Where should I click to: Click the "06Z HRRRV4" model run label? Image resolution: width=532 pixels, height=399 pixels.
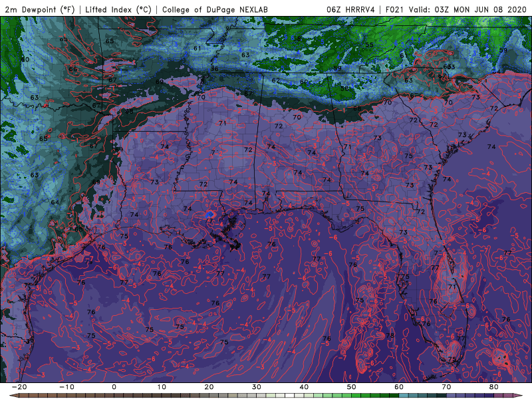pos(351,9)
